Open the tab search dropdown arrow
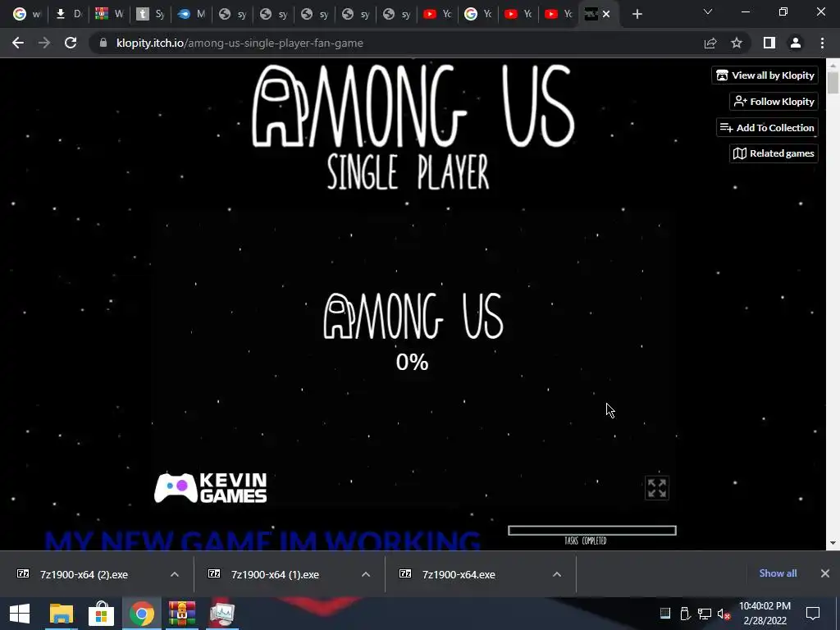The image size is (840, 630). [708, 11]
